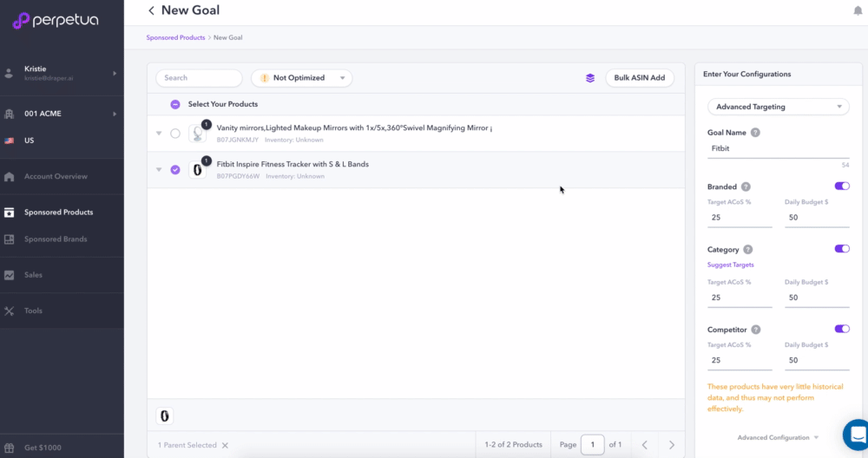Click the Vanity mirror product thumbnail
This screenshot has height=458, width=868.
point(197,134)
